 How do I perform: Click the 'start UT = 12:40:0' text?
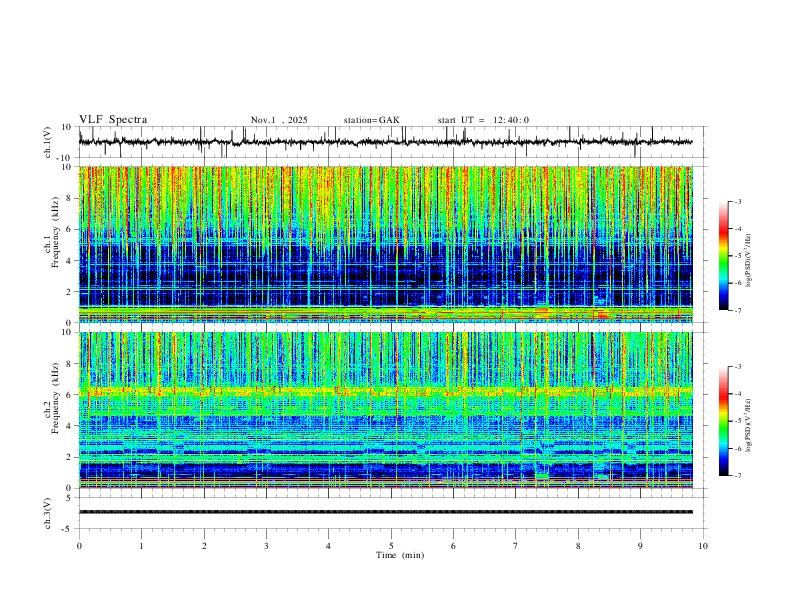click(483, 120)
